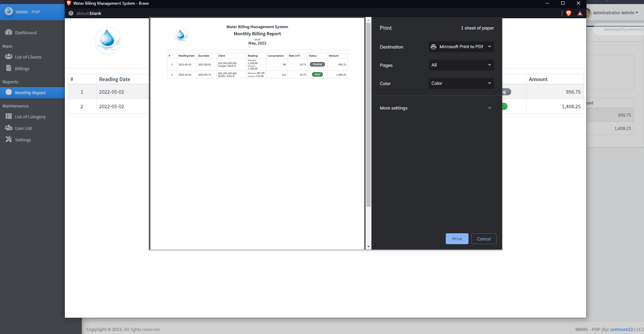Open the Brave Shields icon
644x334 pixels.
[x=568, y=13]
